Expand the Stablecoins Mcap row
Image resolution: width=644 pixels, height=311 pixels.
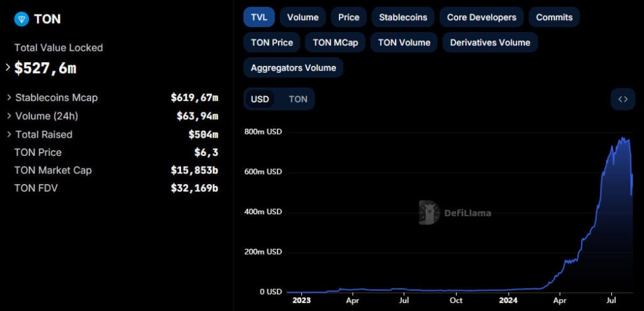pyautogui.click(x=9, y=98)
